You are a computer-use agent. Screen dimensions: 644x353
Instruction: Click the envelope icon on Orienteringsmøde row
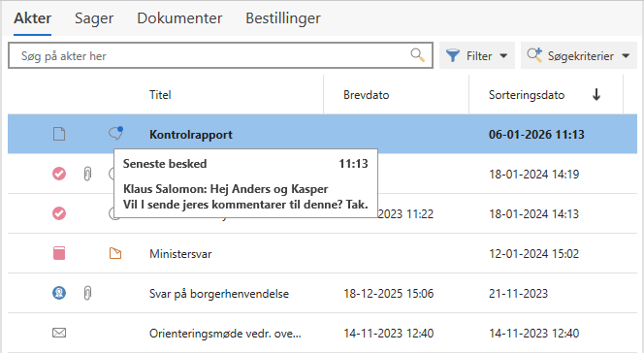tap(59, 333)
